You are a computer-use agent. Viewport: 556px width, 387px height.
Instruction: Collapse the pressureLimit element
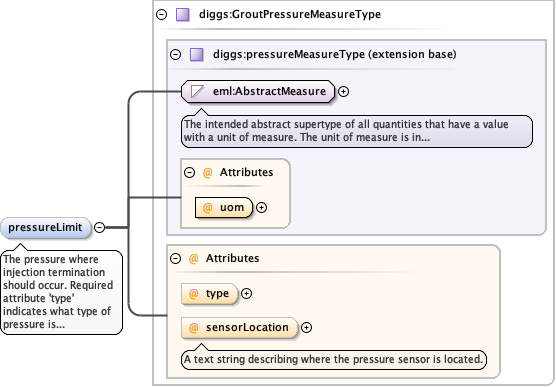[100, 227]
